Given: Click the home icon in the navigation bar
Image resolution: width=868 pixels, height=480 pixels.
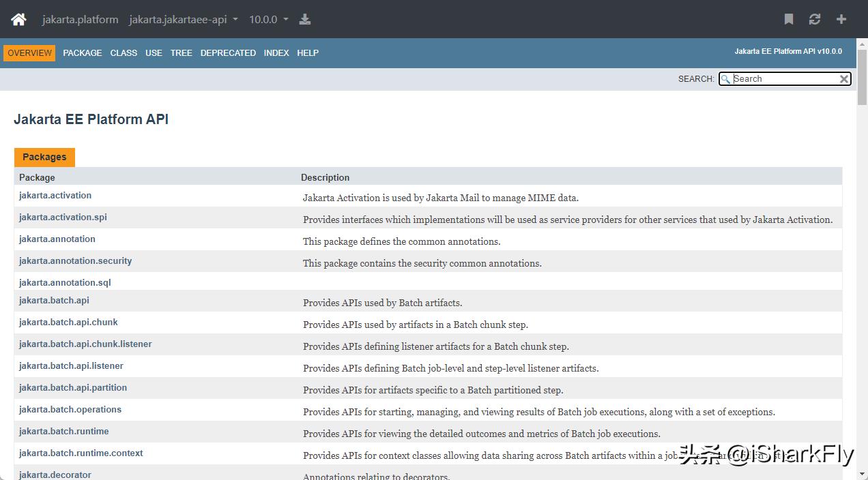Looking at the screenshot, I should (x=18, y=19).
